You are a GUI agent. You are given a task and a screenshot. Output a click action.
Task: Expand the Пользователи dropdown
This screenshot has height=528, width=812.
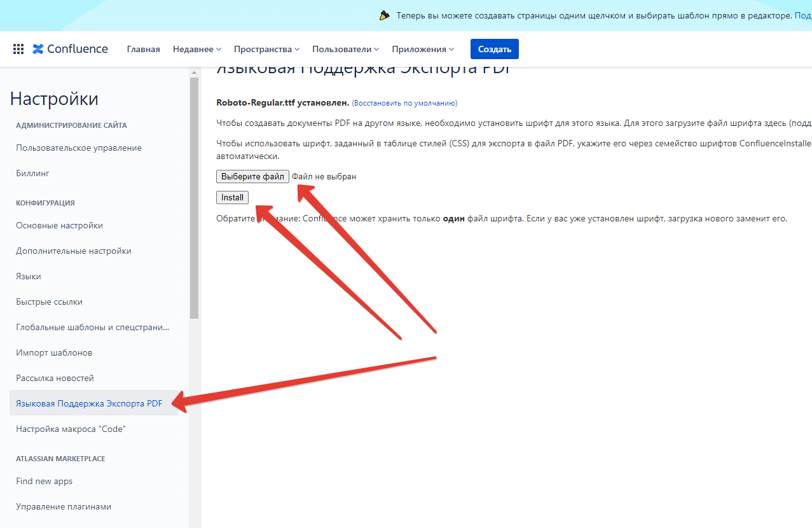[345, 49]
